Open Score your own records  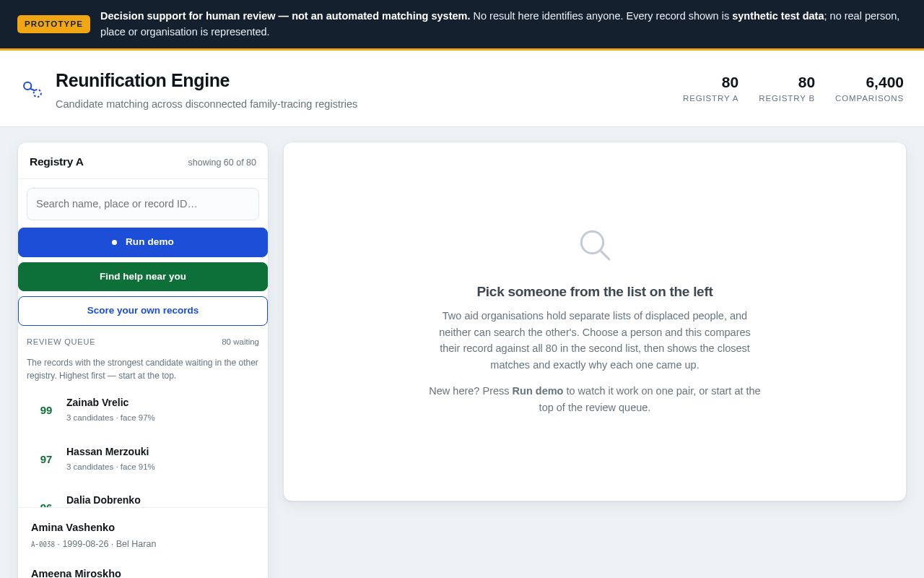coord(143,311)
